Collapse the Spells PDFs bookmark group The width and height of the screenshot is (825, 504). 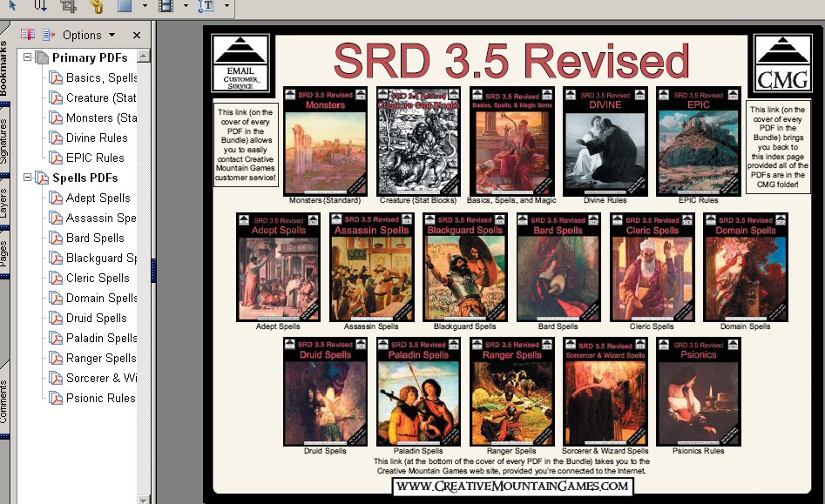coord(27,177)
